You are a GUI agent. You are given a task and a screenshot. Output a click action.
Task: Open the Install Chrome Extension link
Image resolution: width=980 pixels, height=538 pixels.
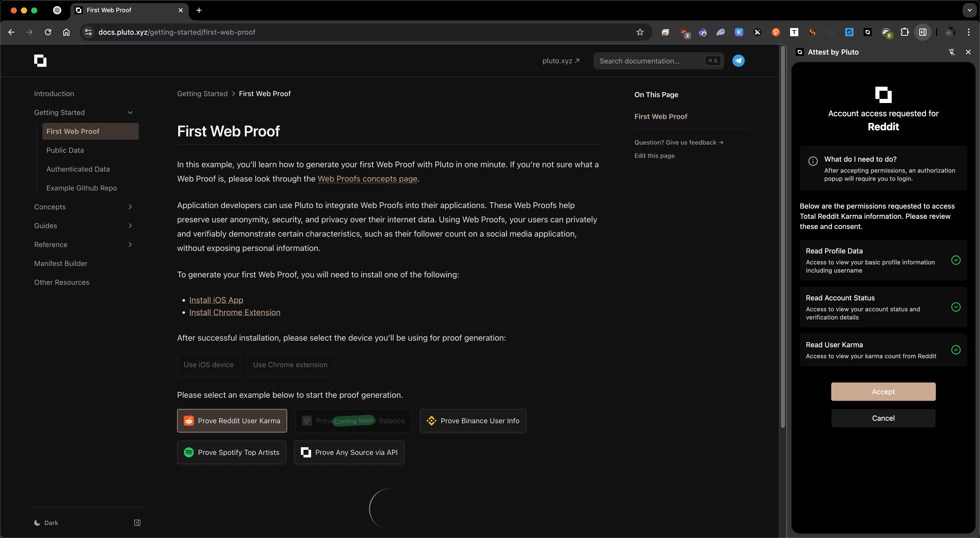(235, 312)
